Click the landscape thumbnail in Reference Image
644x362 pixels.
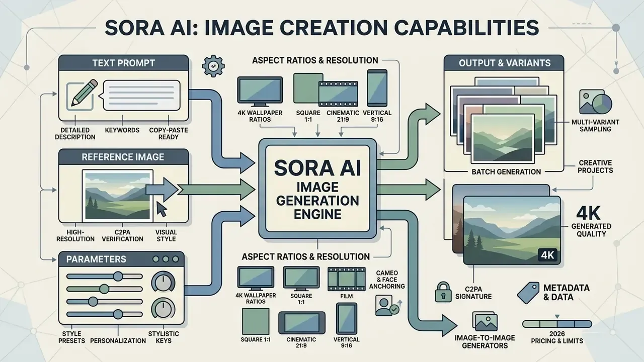(118, 196)
